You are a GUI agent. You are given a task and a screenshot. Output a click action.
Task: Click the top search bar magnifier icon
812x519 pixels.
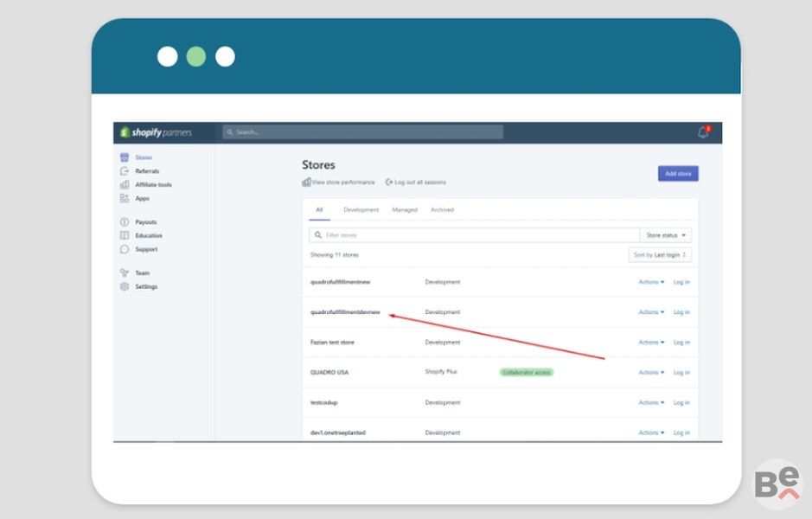tap(230, 132)
